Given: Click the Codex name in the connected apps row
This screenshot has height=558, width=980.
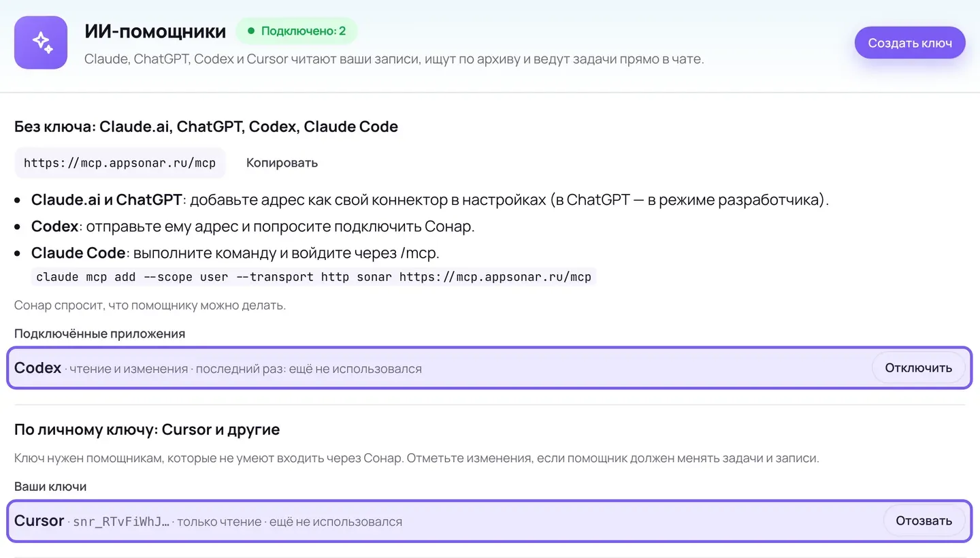Looking at the screenshot, I should [38, 368].
